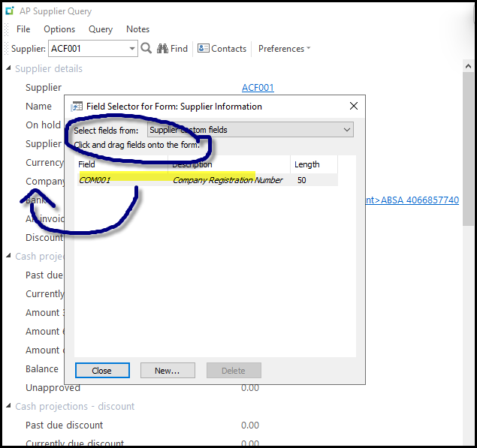Click the Field Selector dialog title icon
Screen dimensions: 477x448
(x=77, y=107)
